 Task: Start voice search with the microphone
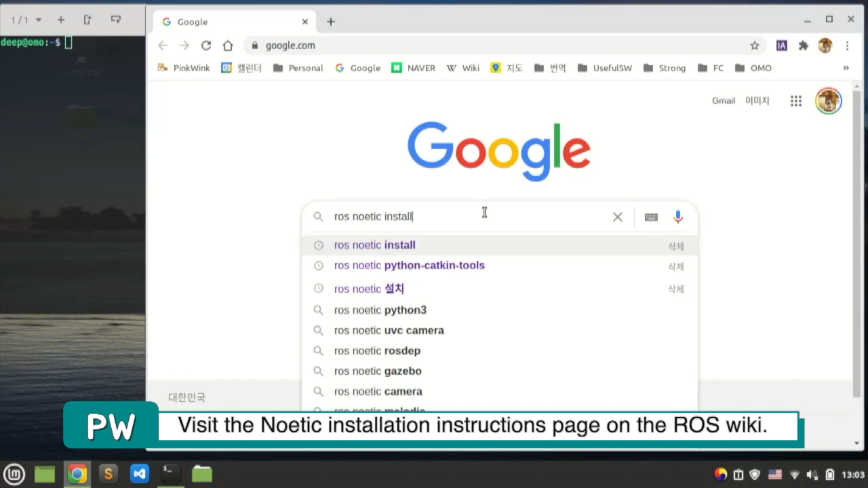(678, 217)
